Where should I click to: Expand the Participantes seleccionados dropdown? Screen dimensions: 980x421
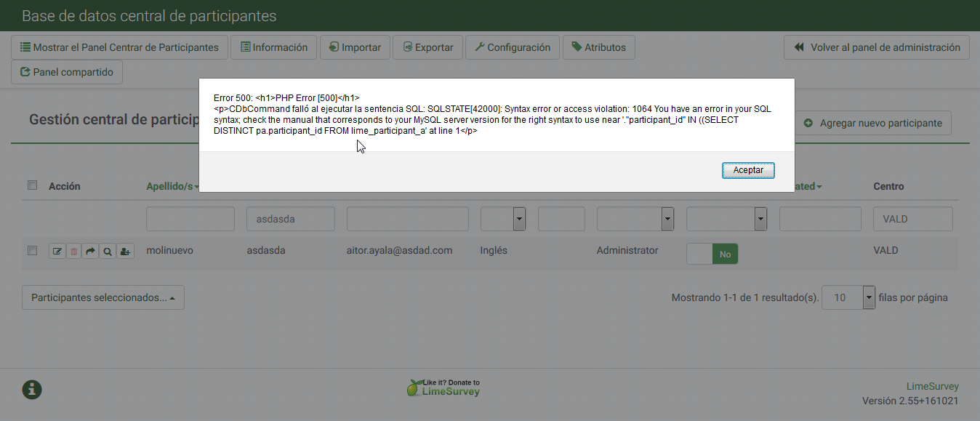103,297
